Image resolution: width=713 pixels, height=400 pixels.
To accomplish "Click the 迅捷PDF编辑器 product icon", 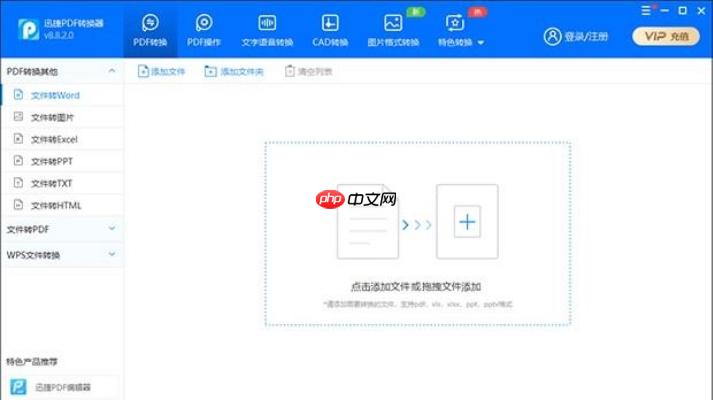I will click(x=19, y=387).
